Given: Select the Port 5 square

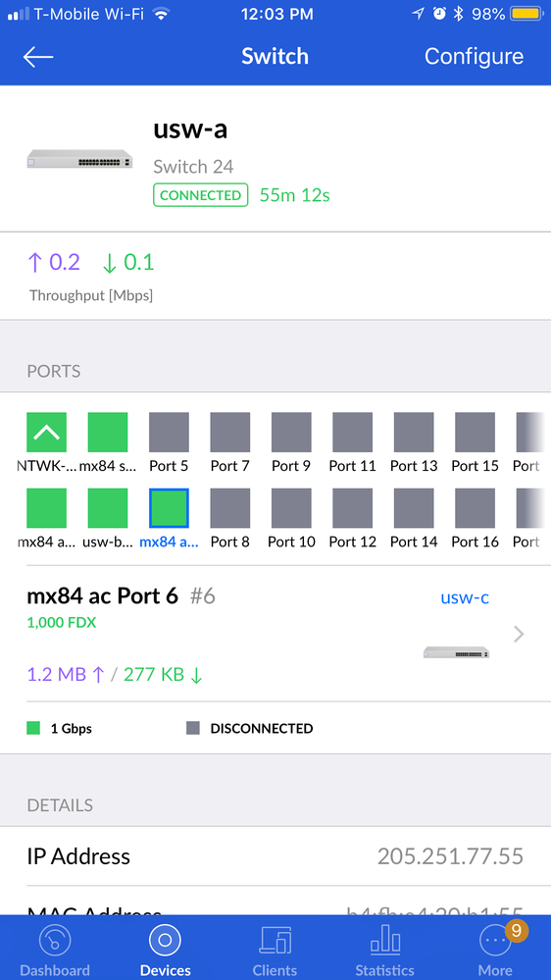Looking at the screenshot, I should point(169,432).
